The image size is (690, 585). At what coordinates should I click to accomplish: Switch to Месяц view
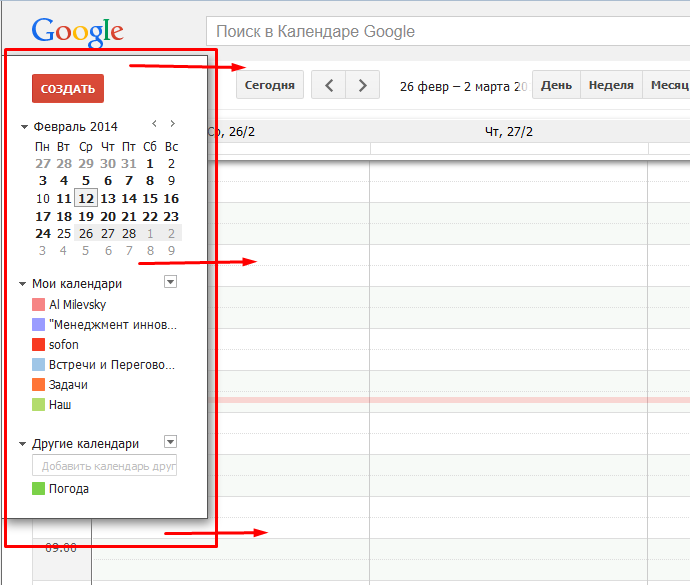coord(666,85)
